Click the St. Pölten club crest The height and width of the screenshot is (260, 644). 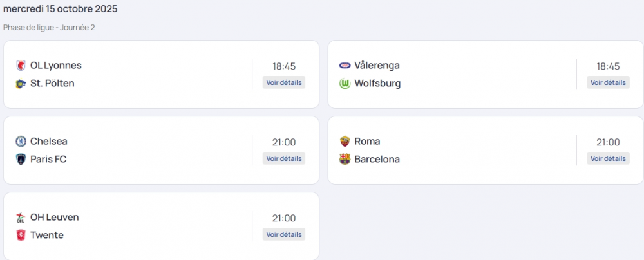tap(21, 83)
